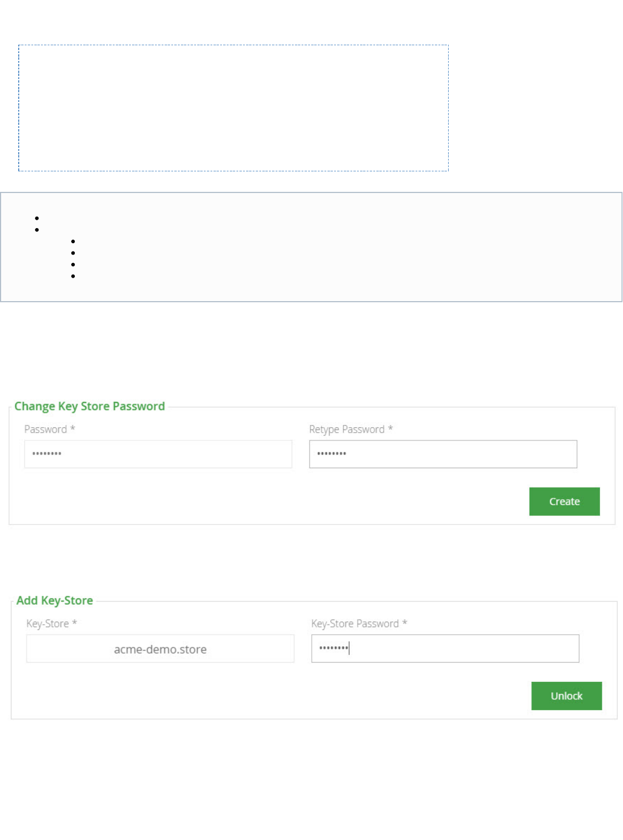
Task: Click the first indented bullet point
Action: 73,241
